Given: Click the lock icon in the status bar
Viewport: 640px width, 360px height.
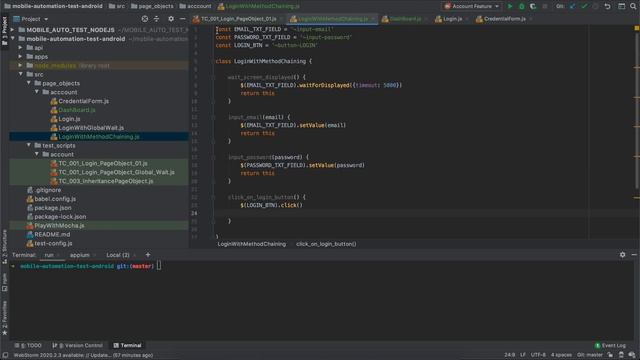Looking at the screenshot, I should click(610, 355).
